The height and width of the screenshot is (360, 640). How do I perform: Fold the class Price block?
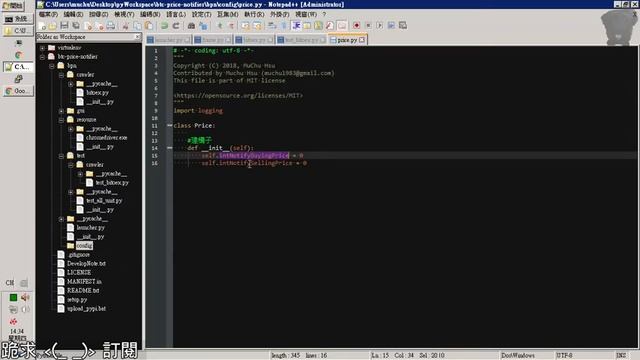coord(169,125)
